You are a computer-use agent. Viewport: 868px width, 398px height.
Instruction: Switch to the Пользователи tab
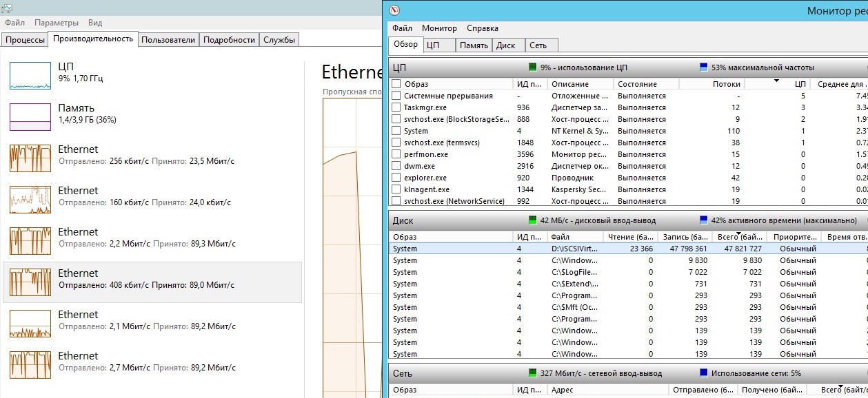168,40
